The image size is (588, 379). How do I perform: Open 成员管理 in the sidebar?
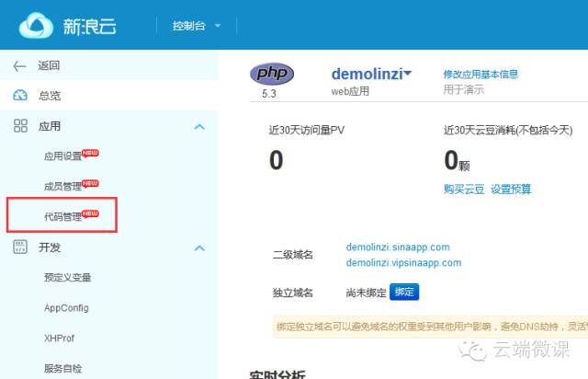click(x=63, y=187)
